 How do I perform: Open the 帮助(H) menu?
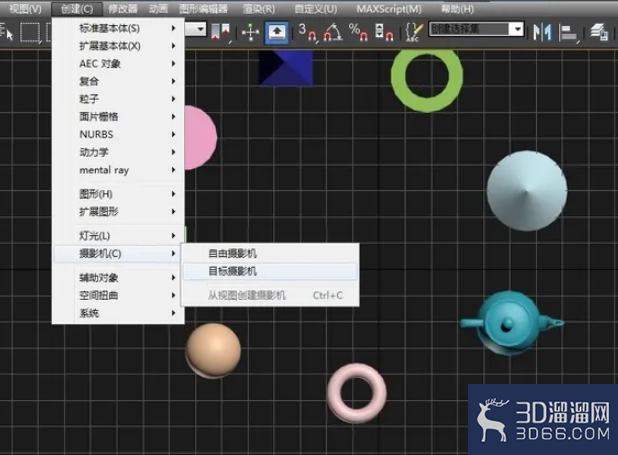(457, 9)
